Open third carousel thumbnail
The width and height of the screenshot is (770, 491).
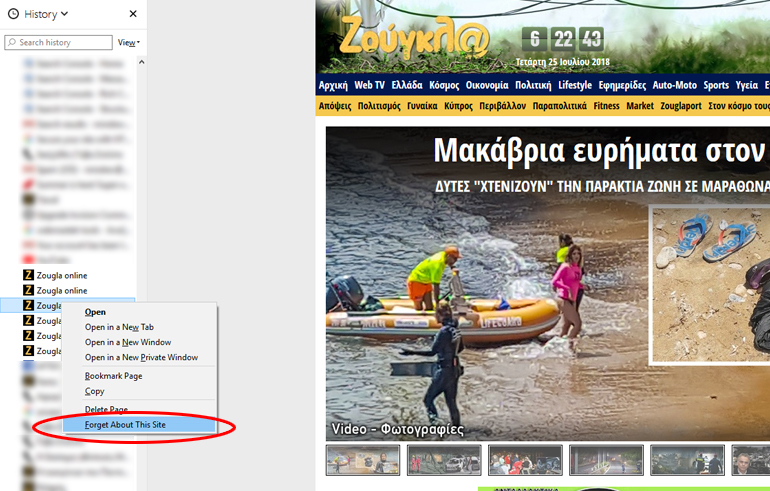click(525, 460)
